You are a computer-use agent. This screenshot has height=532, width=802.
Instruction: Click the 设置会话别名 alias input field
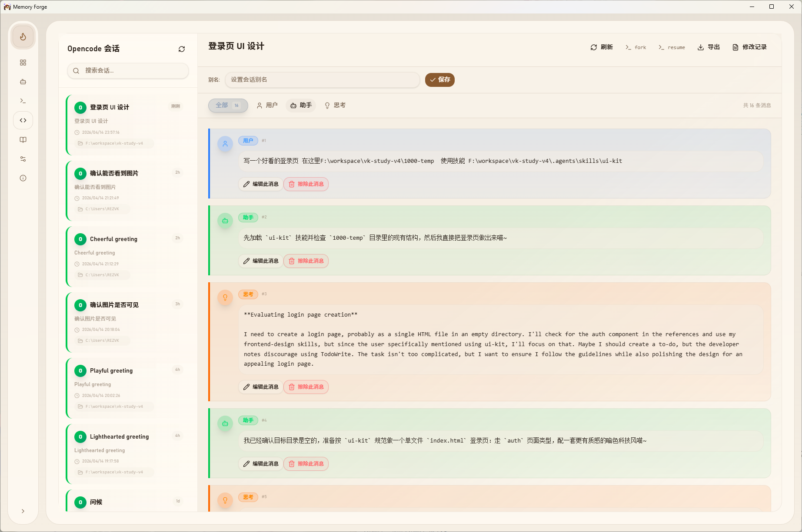pos(322,80)
